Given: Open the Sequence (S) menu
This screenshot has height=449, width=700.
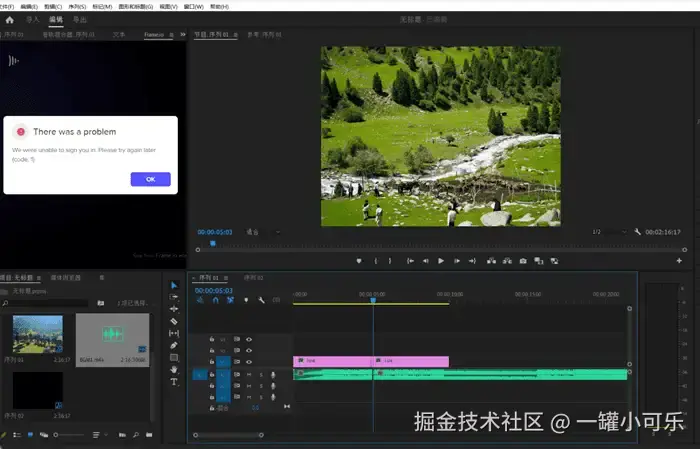Looking at the screenshot, I should pyautogui.click(x=77, y=7).
